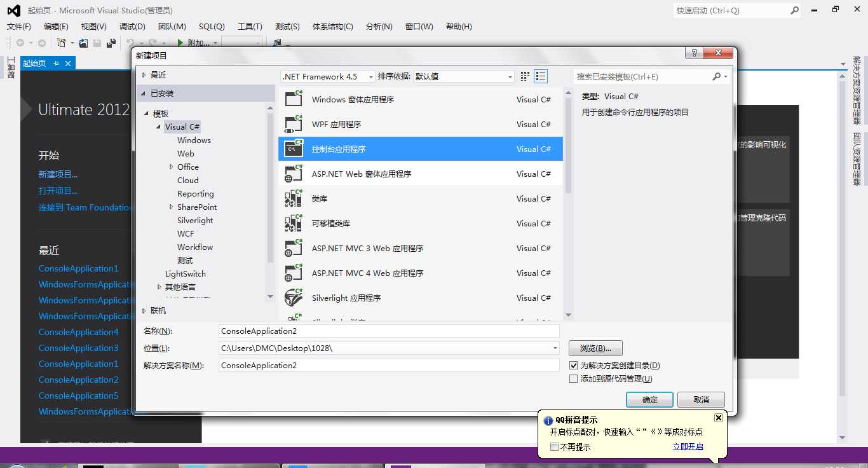Focus the 解决方案名称(M) field
This screenshot has width=868, height=468.
tap(389, 366)
